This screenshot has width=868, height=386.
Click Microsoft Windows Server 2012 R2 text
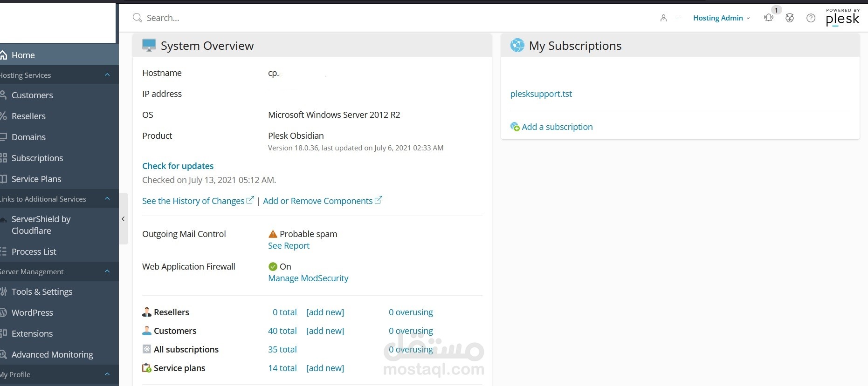334,115
